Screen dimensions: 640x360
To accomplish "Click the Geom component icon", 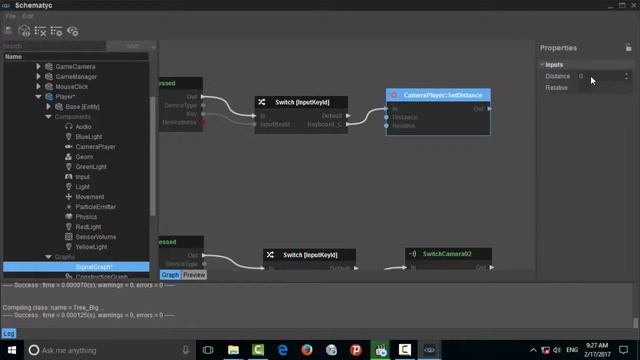I will [x=69, y=157].
